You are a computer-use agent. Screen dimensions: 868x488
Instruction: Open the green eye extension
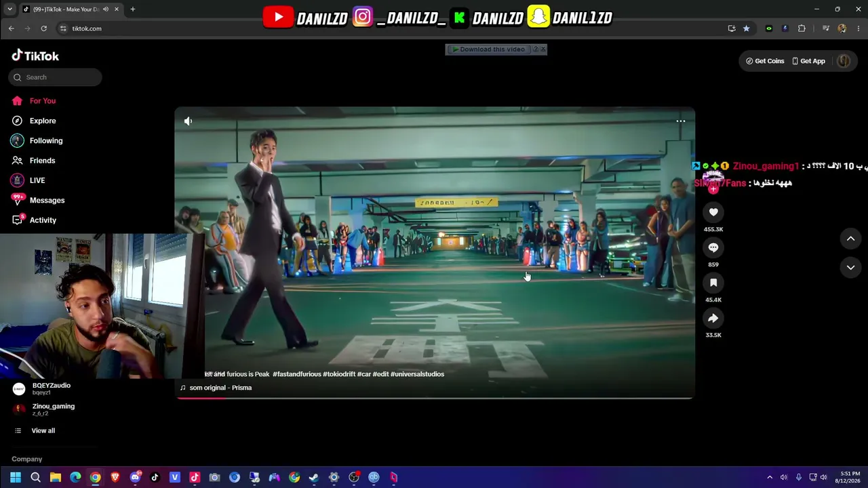coord(768,28)
